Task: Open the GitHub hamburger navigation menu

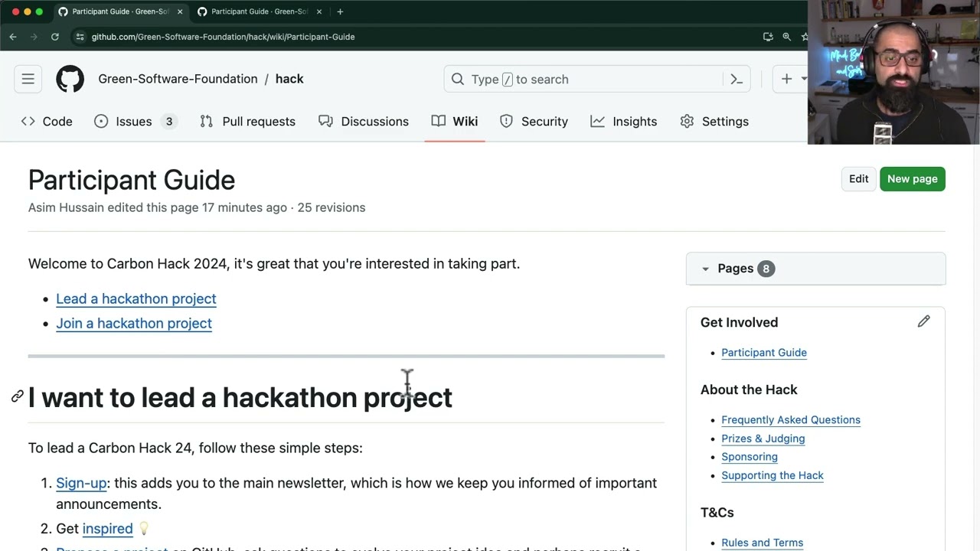Action: (28, 79)
